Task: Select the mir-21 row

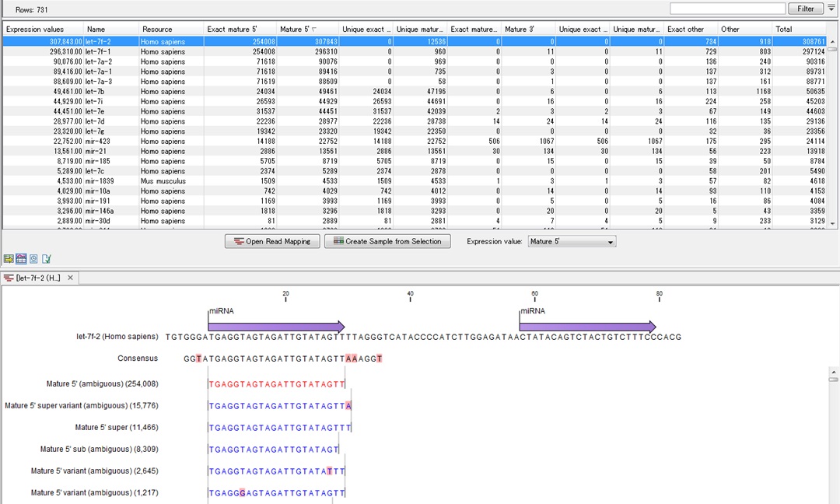Action: pos(415,151)
